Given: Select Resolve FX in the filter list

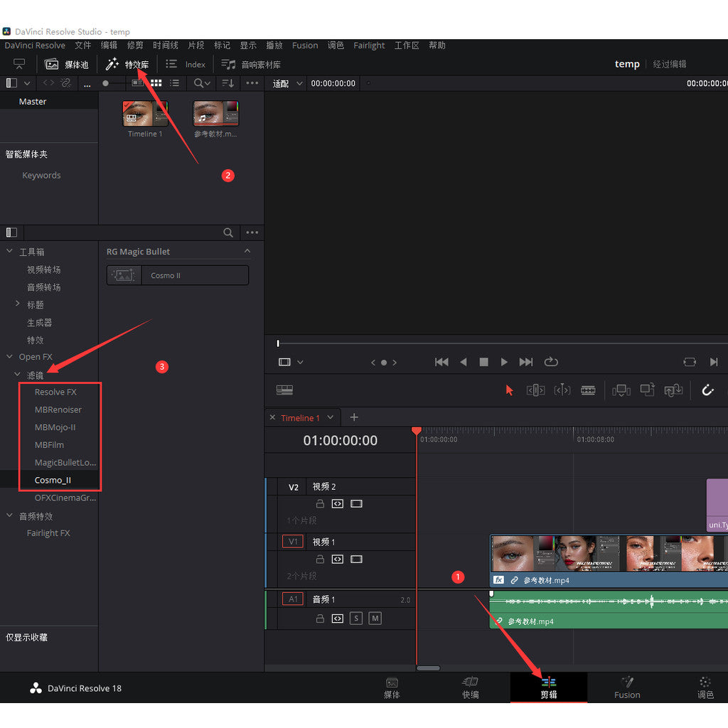Looking at the screenshot, I should [x=55, y=392].
